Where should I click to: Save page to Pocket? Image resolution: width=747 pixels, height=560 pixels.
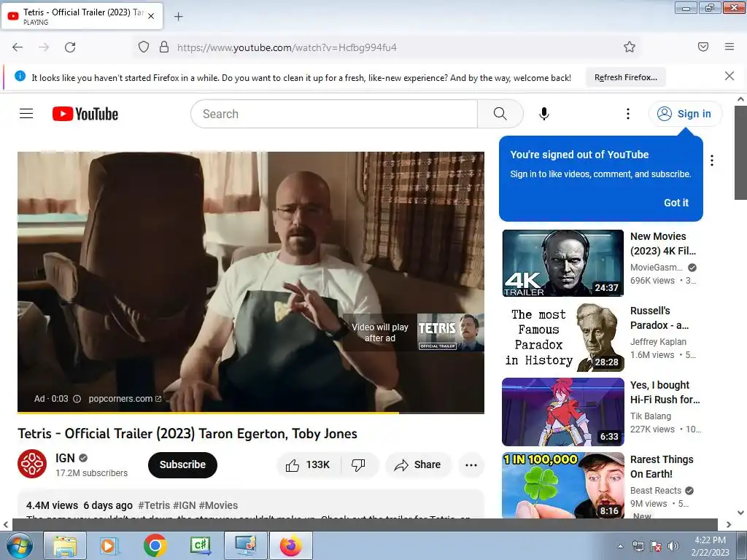click(x=703, y=47)
